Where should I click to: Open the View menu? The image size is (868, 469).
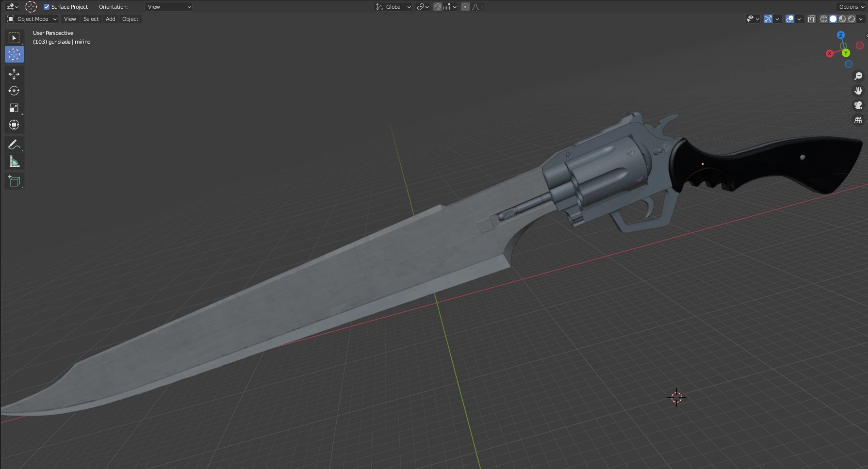tap(70, 19)
